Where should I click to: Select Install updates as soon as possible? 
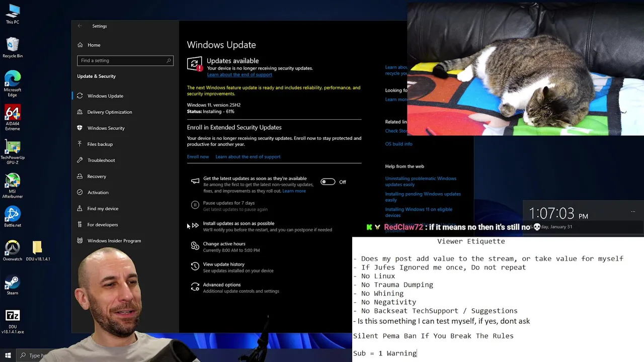coord(238,223)
